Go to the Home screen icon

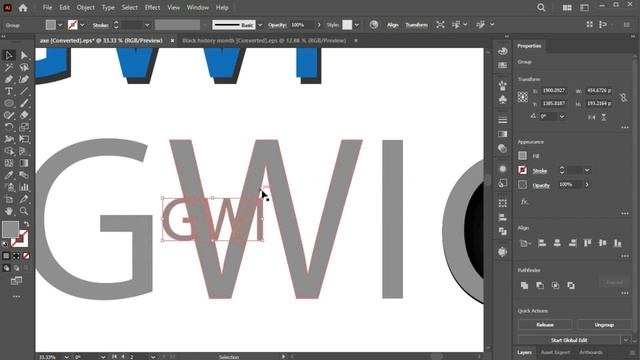coord(23,8)
